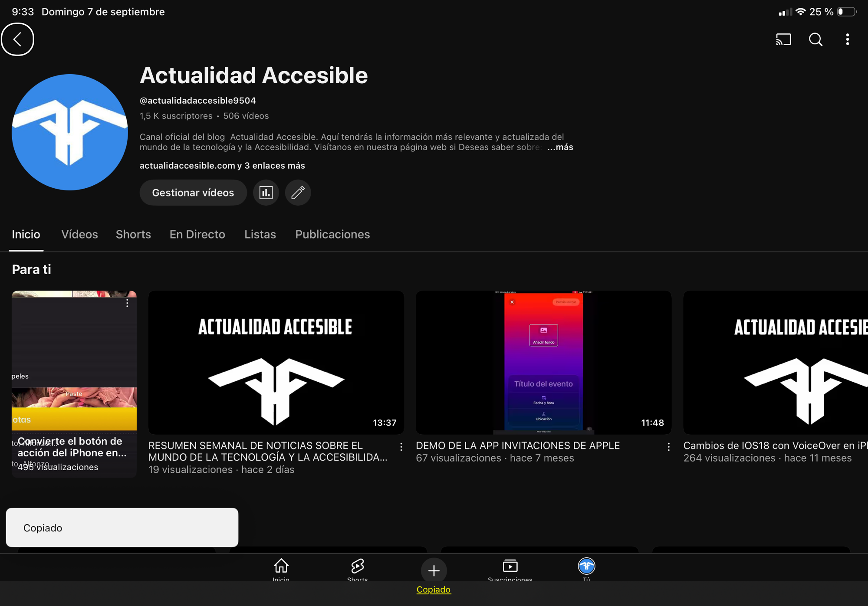Tap the Wi-Fi status icon
The width and height of the screenshot is (868, 606).
[x=801, y=12]
